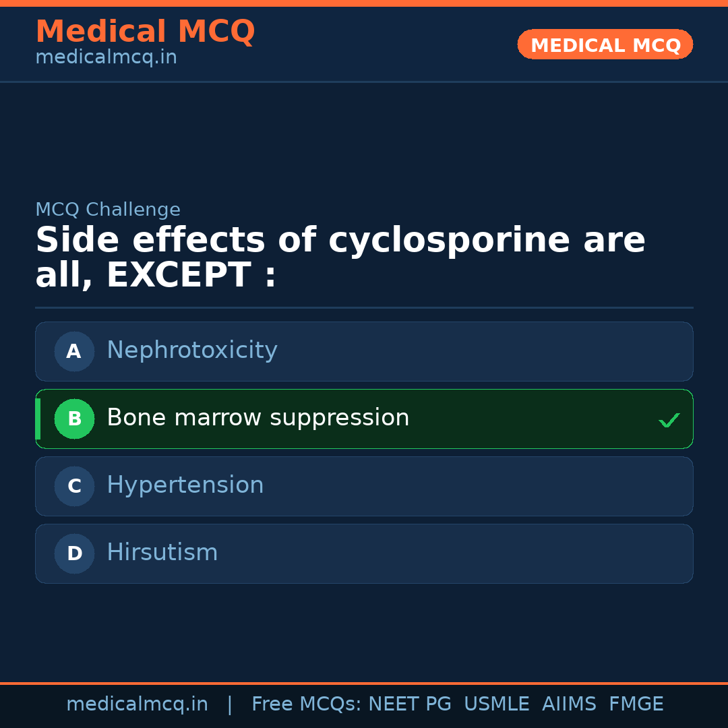Click the large orange Medical MCQ title

point(145,32)
